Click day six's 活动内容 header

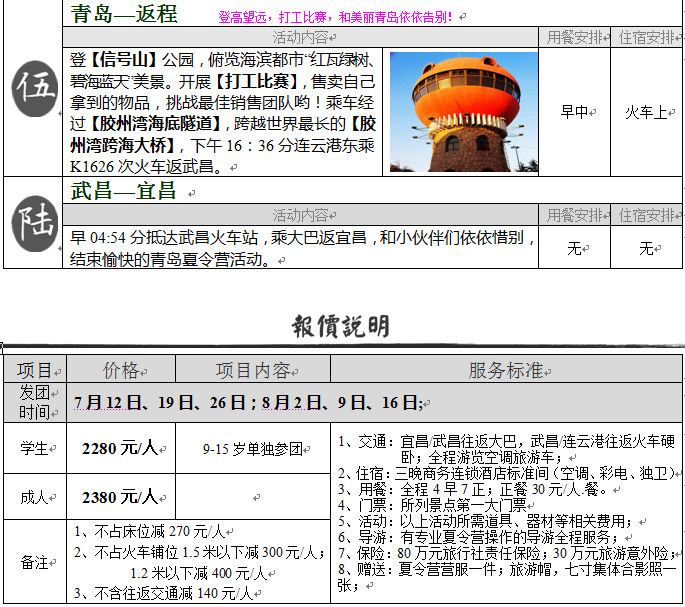pyautogui.click(x=301, y=215)
